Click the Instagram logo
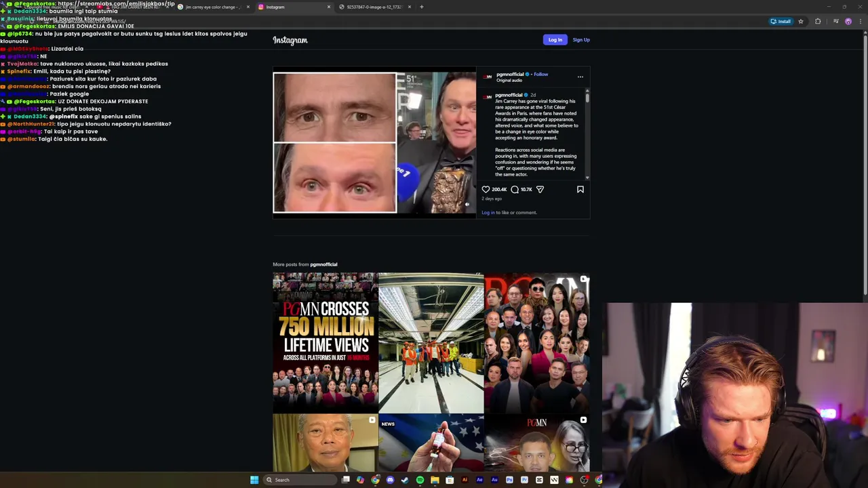The height and width of the screenshot is (488, 868). tap(290, 40)
